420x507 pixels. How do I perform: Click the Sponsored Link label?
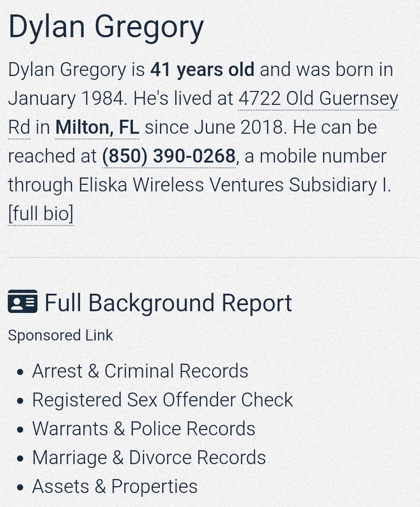60,335
